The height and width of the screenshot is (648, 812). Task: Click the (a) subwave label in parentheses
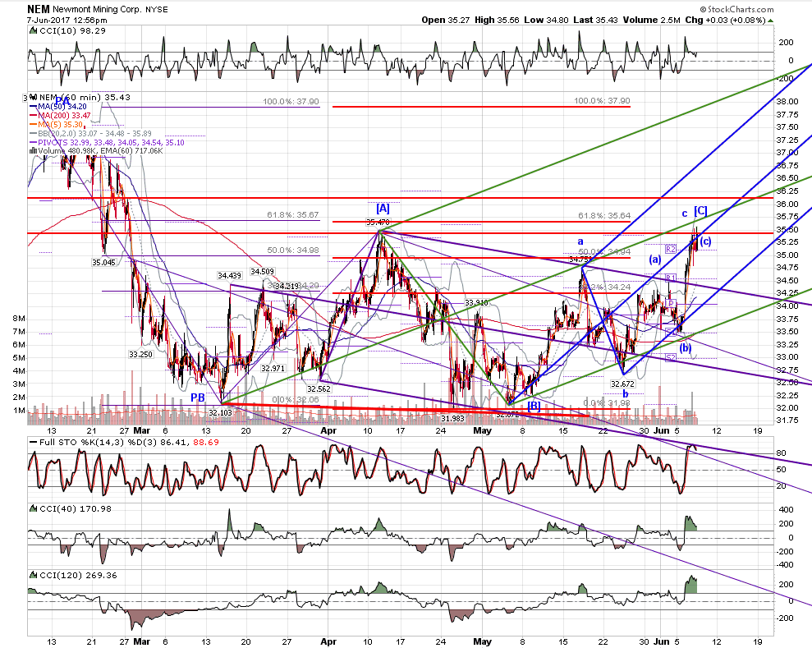[655, 259]
